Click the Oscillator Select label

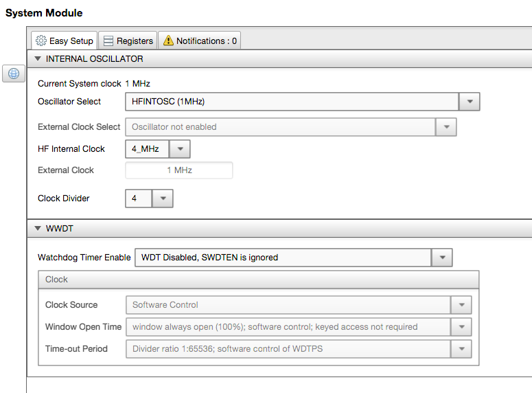69,102
